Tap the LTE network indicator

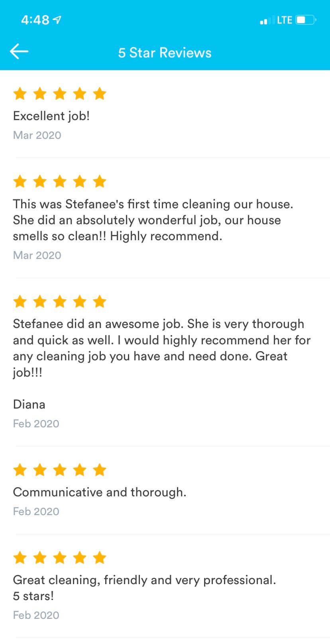285,20
